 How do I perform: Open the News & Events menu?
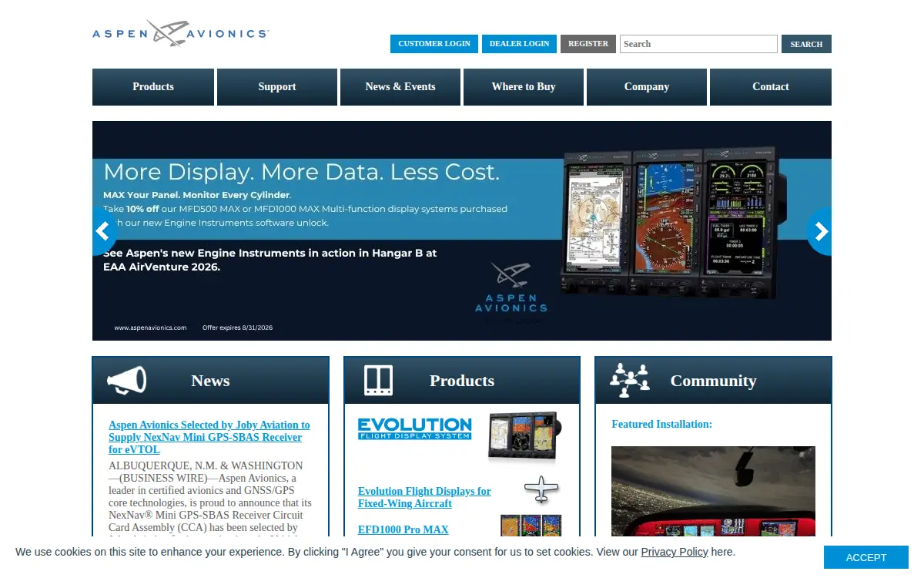pyautogui.click(x=400, y=87)
